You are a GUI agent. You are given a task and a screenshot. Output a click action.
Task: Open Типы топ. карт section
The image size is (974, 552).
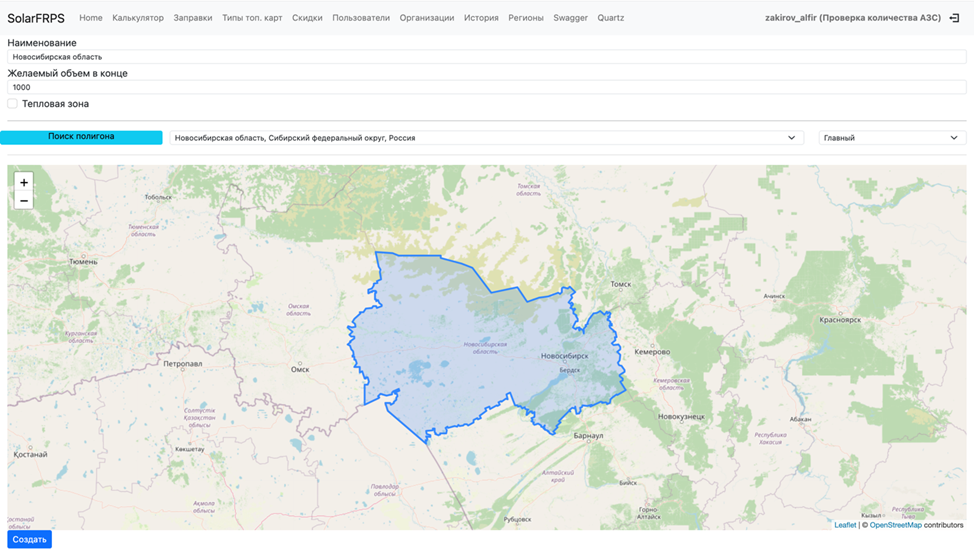(x=252, y=18)
